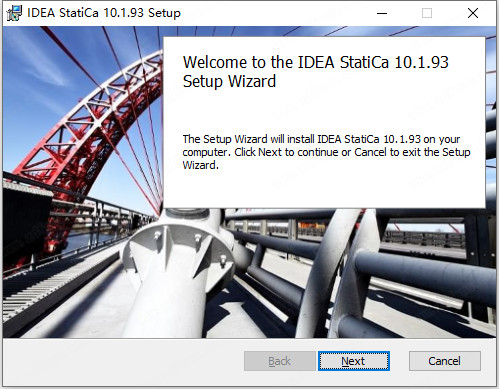The width and height of the screenshot is (499, 389).
Task: Continue installation with the Next button
Action: pos(354,361)
